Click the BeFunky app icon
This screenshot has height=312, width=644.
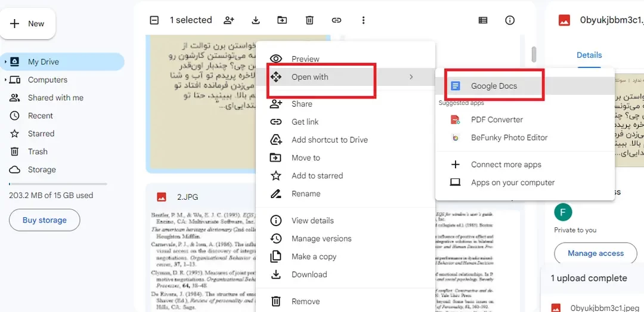coord(455,138)
